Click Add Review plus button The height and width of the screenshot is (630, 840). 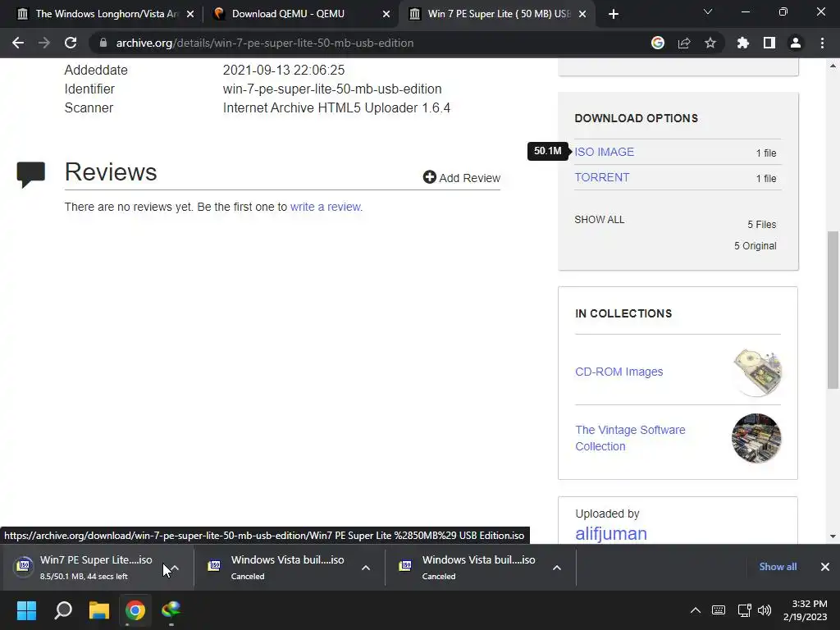pyautogui.click(x=461, y=177)
